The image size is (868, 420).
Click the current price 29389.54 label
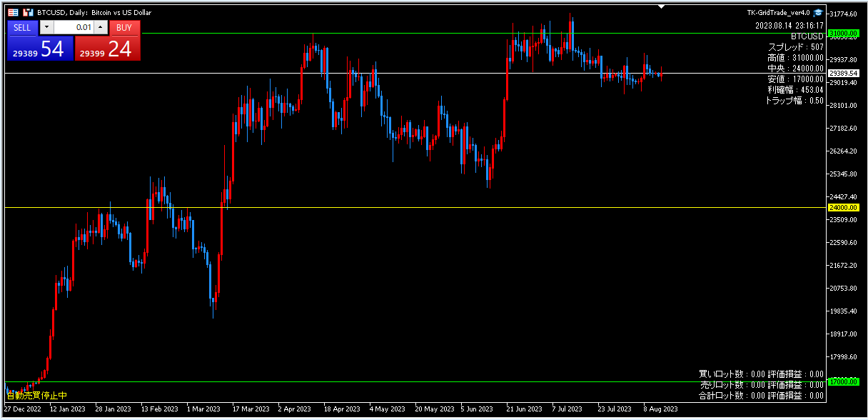(844, 74)
